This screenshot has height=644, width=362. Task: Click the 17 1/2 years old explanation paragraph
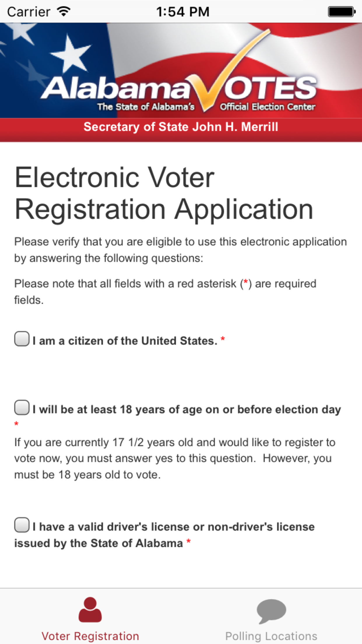175,459
